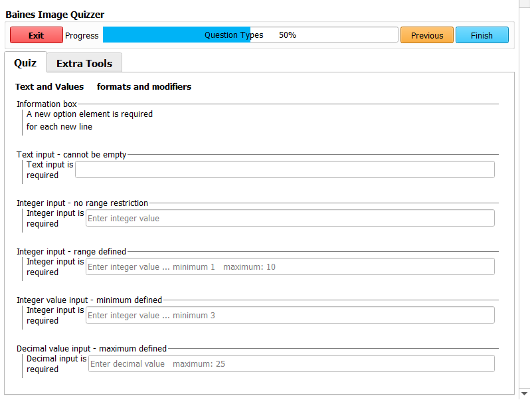Click the 'Enter integer value' unrestricted field
Image resolution: width=532 pixels, height=400 pixels.
[290, 218]
